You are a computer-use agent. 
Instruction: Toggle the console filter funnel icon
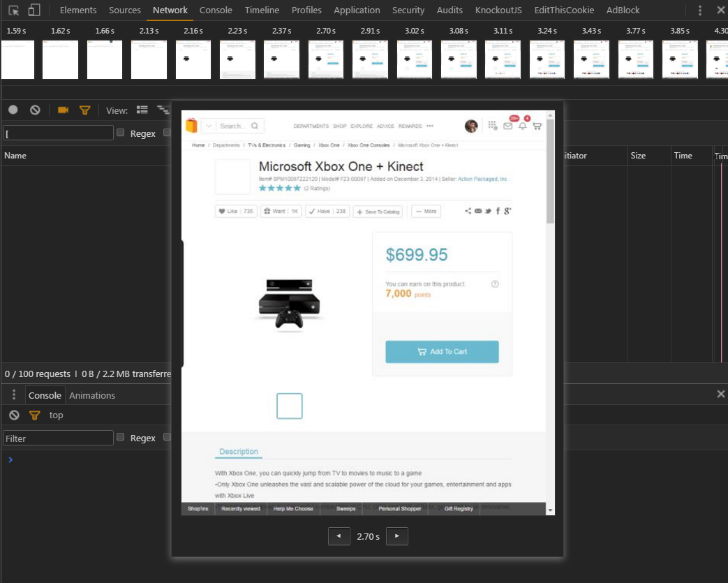[x=34, y=415]
